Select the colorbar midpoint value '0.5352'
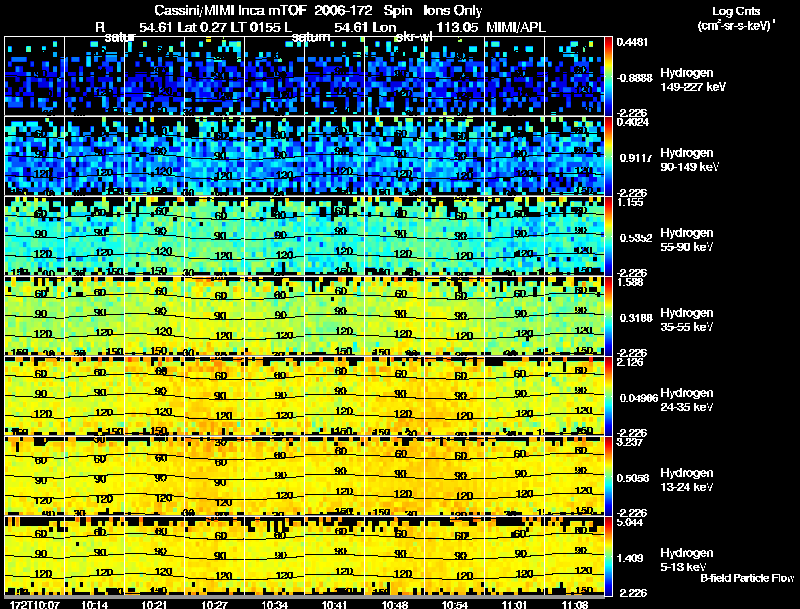 [635, 238]
